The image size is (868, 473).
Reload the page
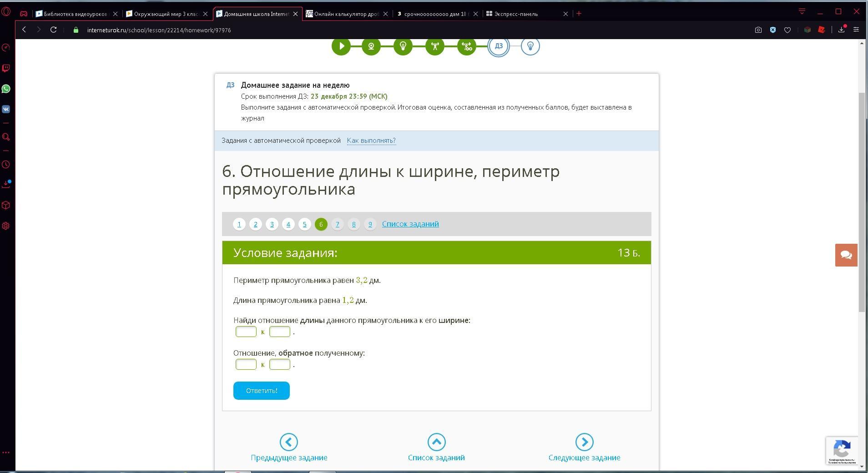53,30
